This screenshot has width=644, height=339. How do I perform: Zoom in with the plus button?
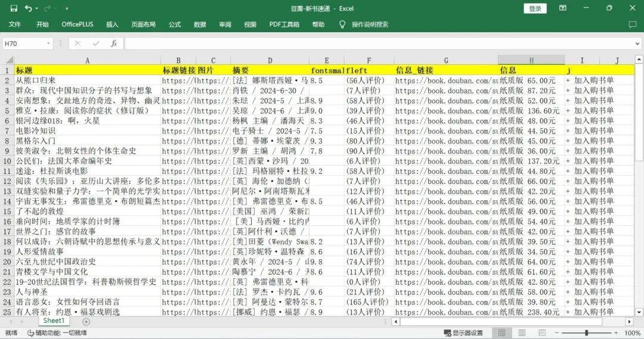[615, 333]
